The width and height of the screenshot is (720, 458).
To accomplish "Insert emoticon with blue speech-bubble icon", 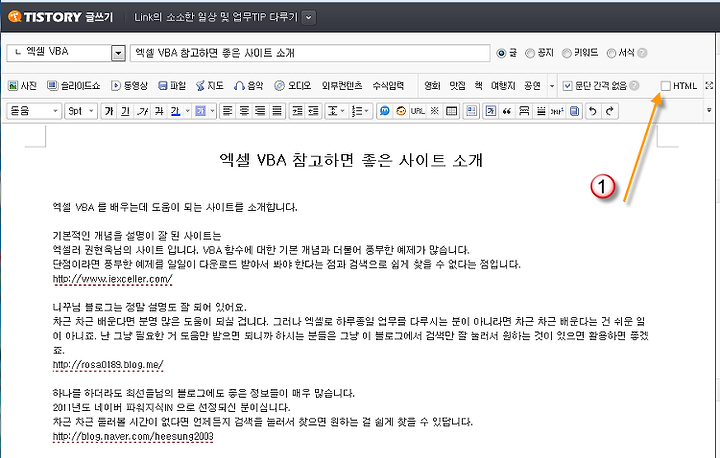I will point(385,111).
